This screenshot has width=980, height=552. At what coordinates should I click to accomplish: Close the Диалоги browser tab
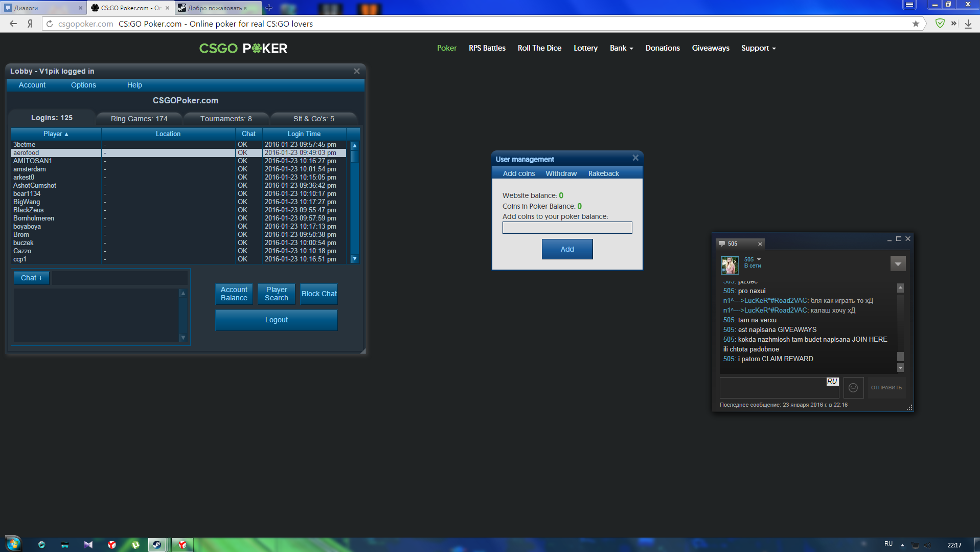[80, 8]
